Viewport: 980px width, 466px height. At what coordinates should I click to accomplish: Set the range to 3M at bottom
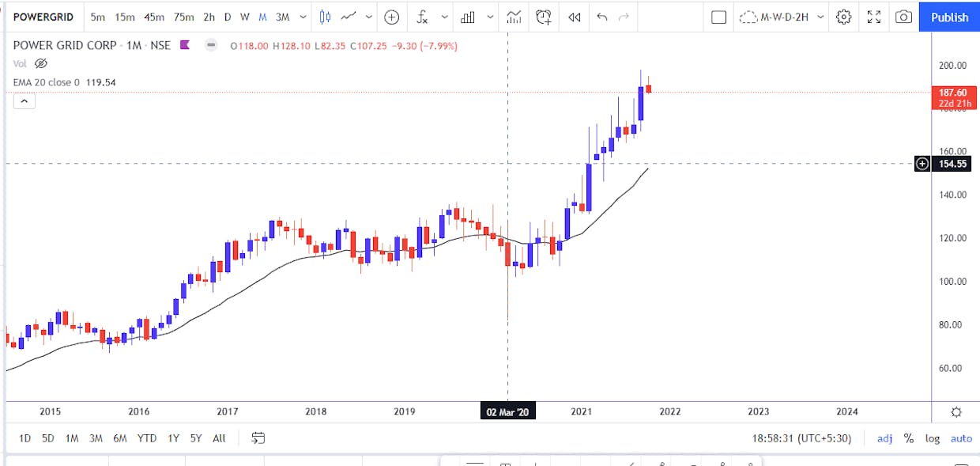[96, 438]
